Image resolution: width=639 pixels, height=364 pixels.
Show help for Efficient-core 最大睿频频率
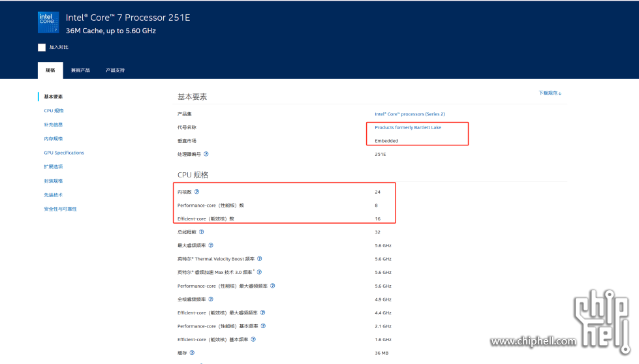pos(263,312)
